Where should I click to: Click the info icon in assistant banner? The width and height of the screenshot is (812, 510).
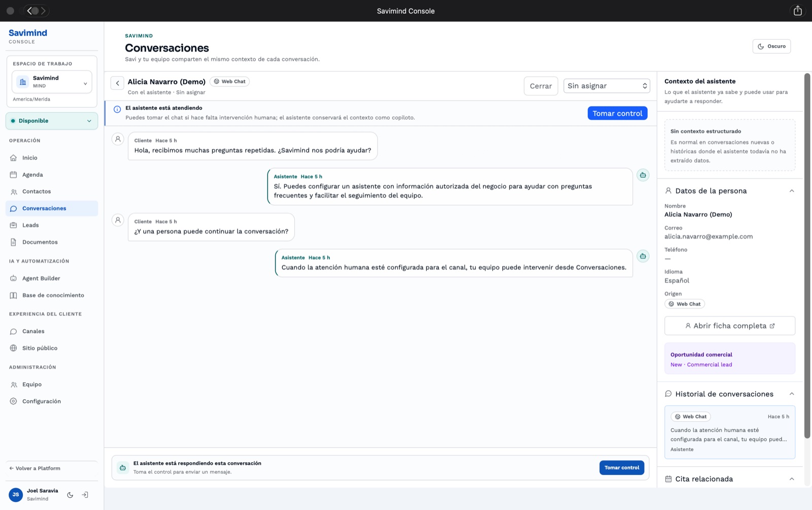[117, 109]
